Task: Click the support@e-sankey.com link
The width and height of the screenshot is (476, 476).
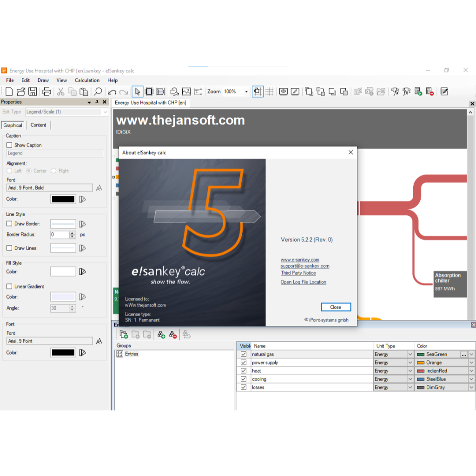Action: pyautogui.click(x=305, y=265)
